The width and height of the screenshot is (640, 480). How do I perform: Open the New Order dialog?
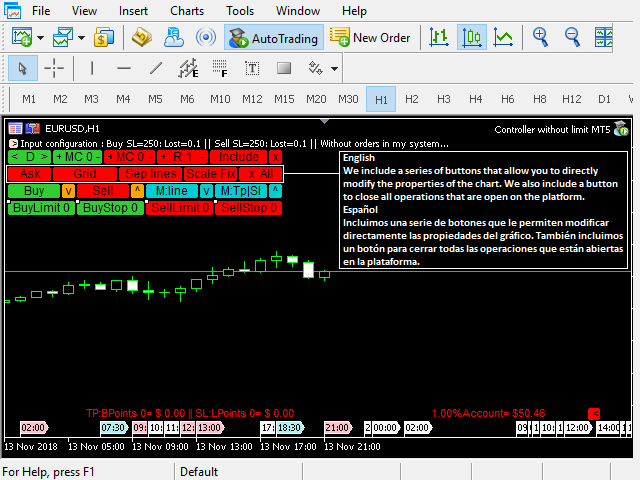coord(370,38)
